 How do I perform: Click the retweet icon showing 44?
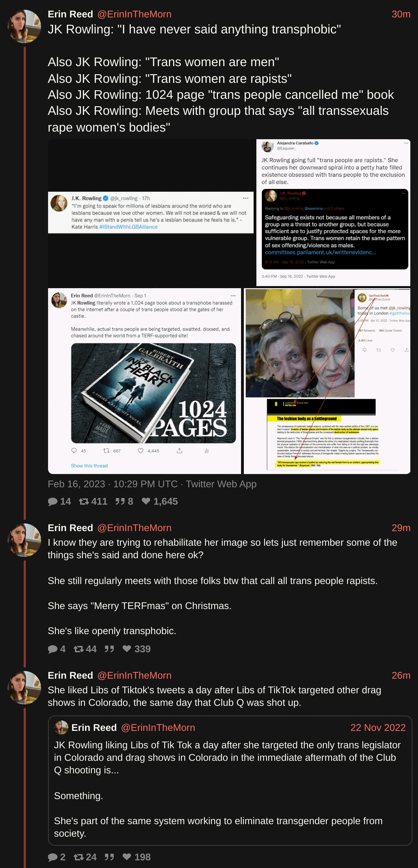click(78, 649)
